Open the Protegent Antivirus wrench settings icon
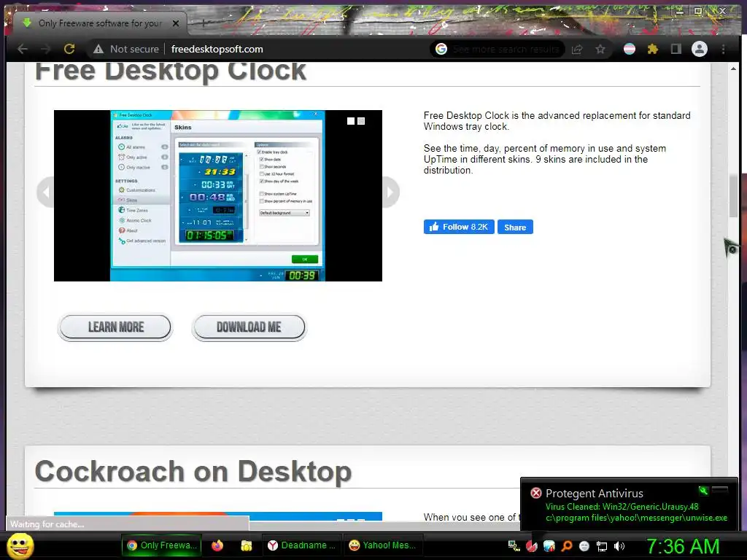This screenshot has height=560, width=747. coord(703,491)
